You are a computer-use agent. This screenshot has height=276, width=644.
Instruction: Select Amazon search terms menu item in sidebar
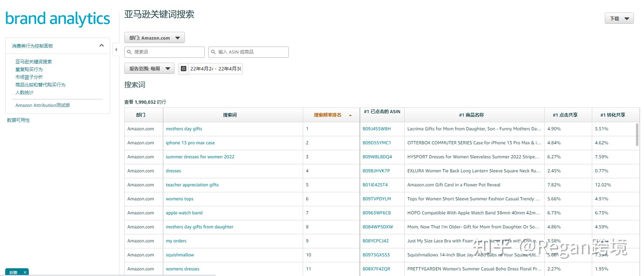click(34, 62)
